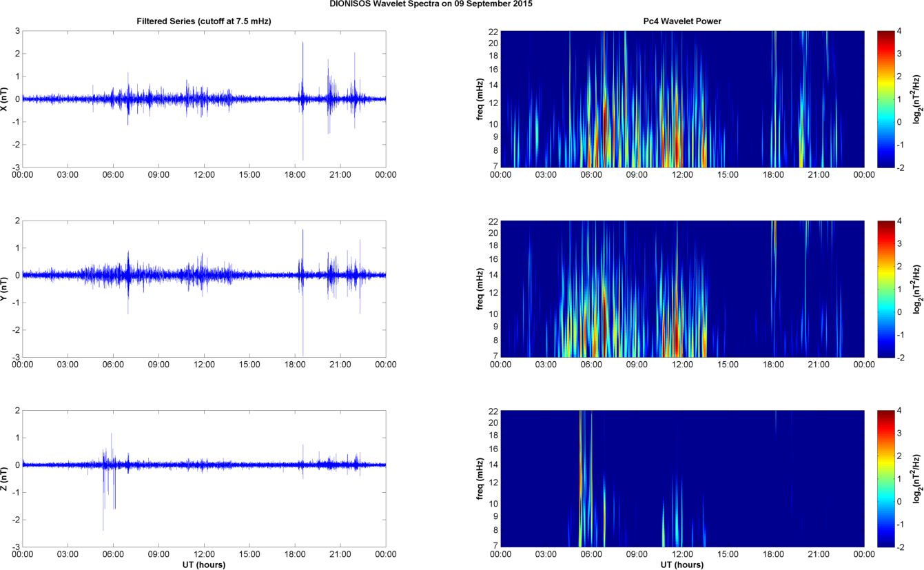Screen dimensions: 924x570
Task: Click the "-2" value on the bottom colorbar scale
Action: click(x=902, y=547)
